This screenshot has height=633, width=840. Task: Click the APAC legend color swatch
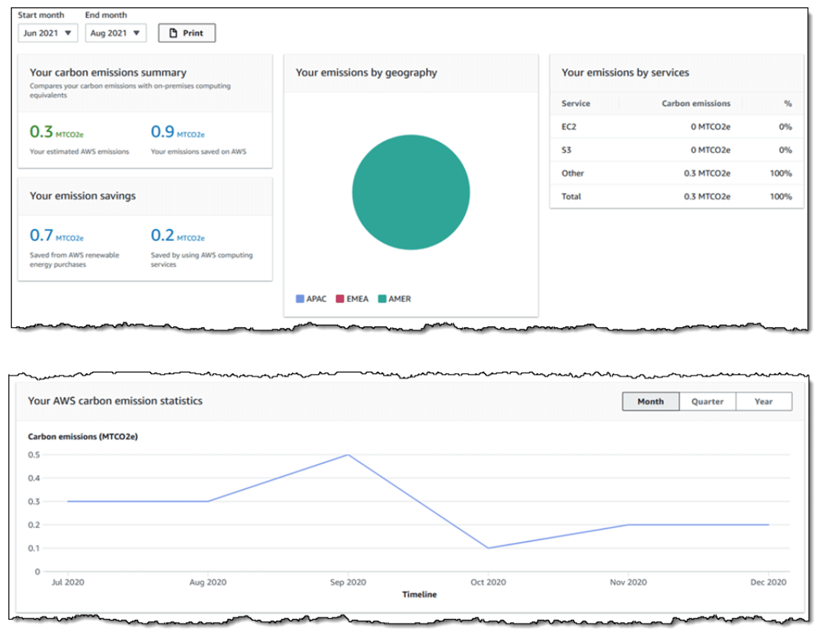300,299
